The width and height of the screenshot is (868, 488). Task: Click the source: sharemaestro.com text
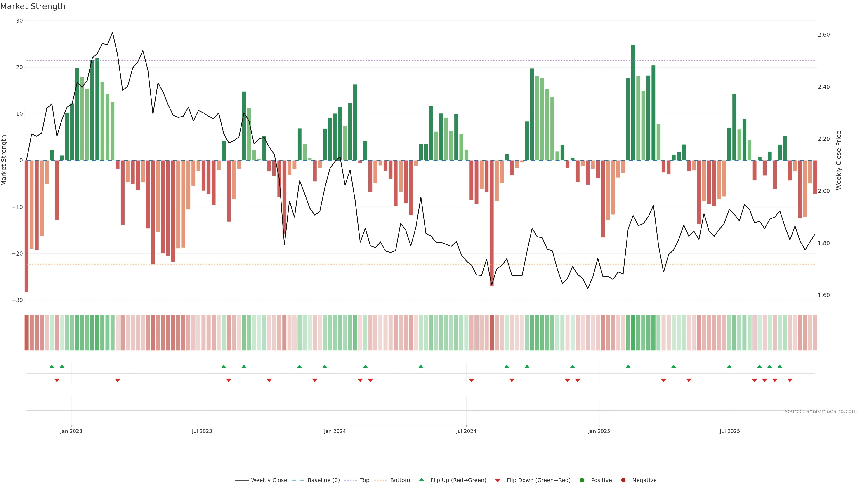click(821, 411)
